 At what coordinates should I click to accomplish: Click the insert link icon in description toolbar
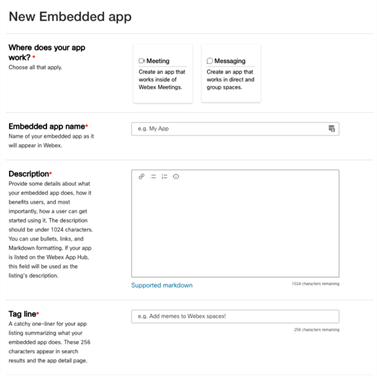(141, 176)
